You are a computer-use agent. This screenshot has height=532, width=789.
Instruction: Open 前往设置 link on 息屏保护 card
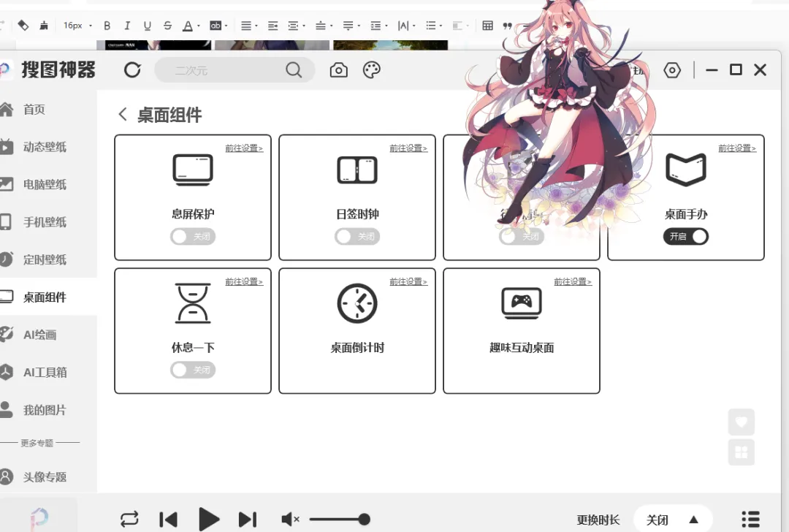click(x=244, y=148)
